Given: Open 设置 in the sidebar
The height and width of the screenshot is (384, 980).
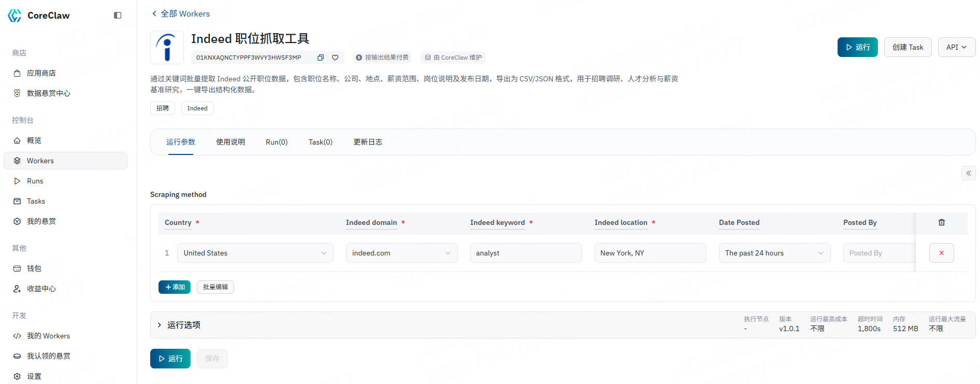Looking at the screenshot, I should (34, 376).
